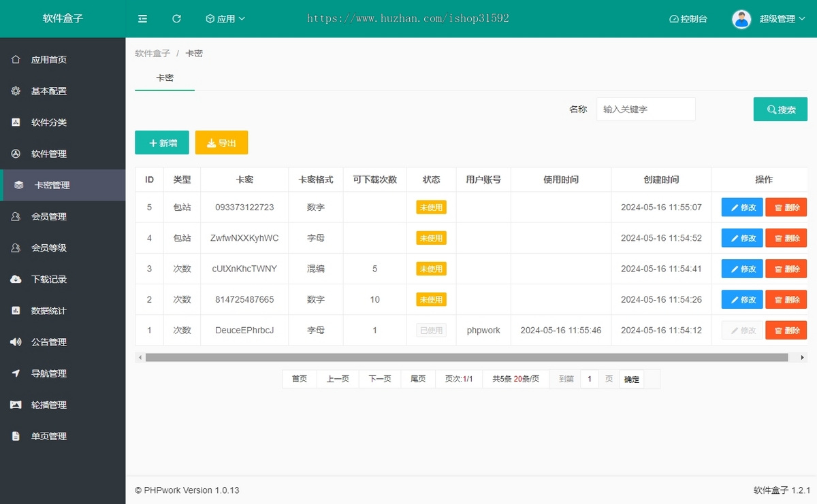Expand the 超级管理 user dropdown

pos(782,19)
